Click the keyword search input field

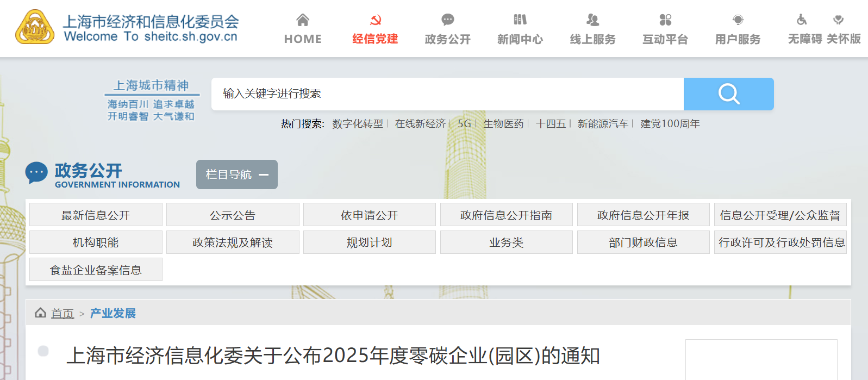pos(447,94)
